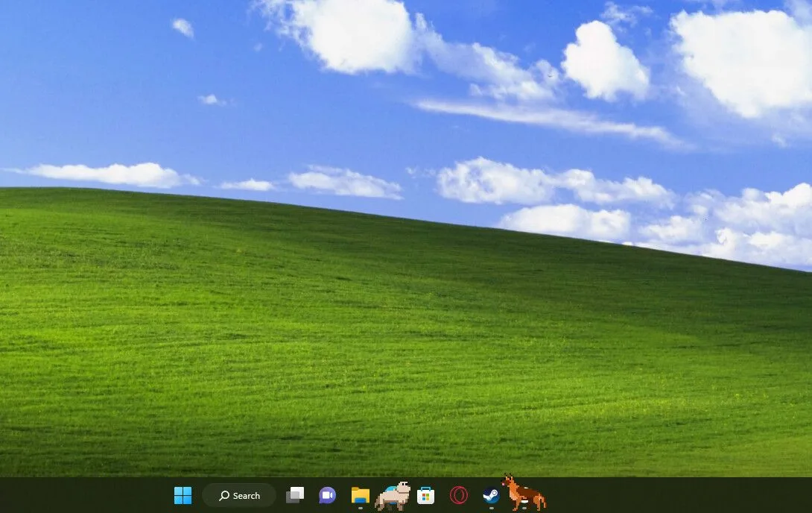Image resolution: width=812 pixels, height=513 pixels.
Task: Open the Windows Start menu
Action: [183, 495]
